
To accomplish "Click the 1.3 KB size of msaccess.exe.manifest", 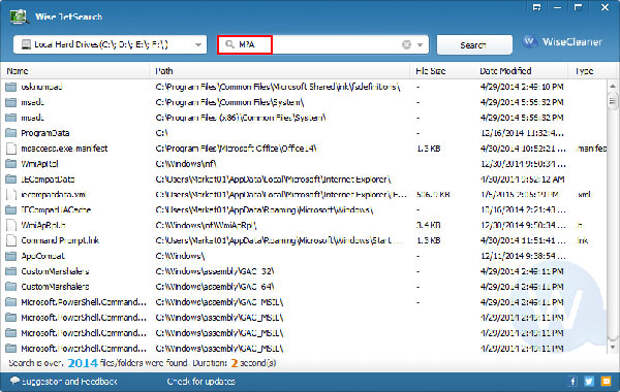I will pos(429,149).
